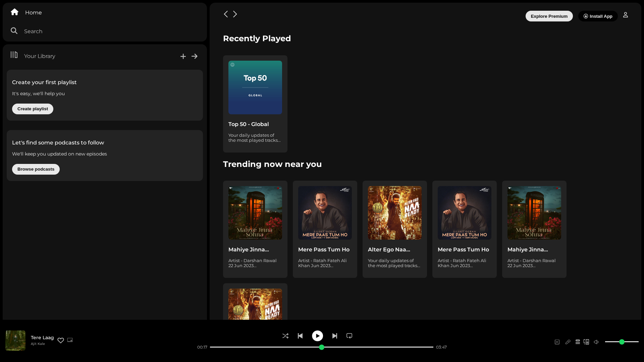Click the song progress slider knob
Screen dimensions: 644x362
322,347
